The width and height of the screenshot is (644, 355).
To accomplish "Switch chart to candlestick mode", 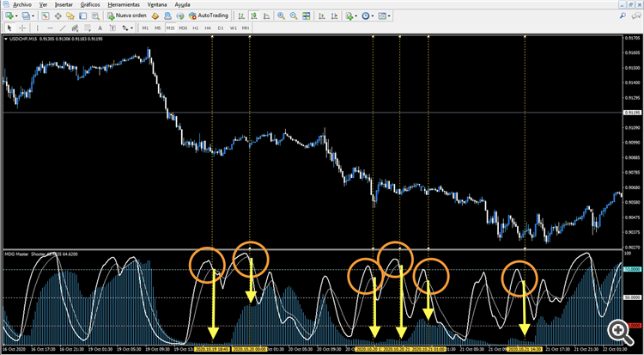I will coord(254,15).
